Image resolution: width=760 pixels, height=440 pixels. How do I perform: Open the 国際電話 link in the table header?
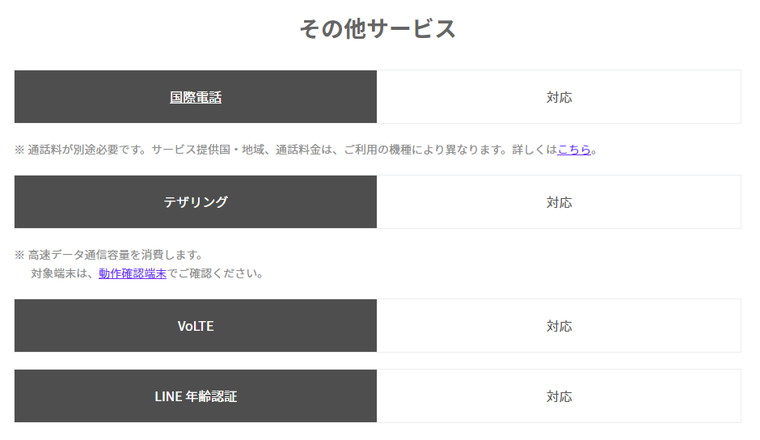point(195,97)
